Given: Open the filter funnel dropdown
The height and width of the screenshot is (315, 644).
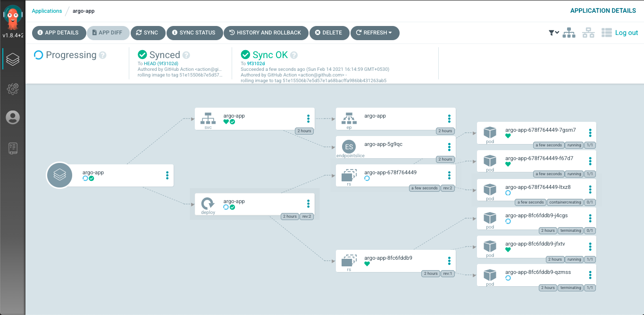Looking at the screenshot, I should [x=554, y=33].
